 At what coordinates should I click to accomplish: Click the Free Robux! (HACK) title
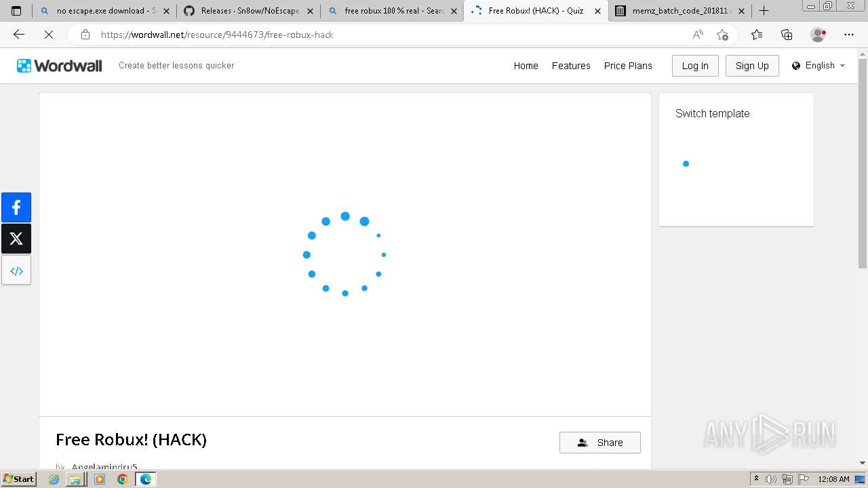[x=131, y=440]
